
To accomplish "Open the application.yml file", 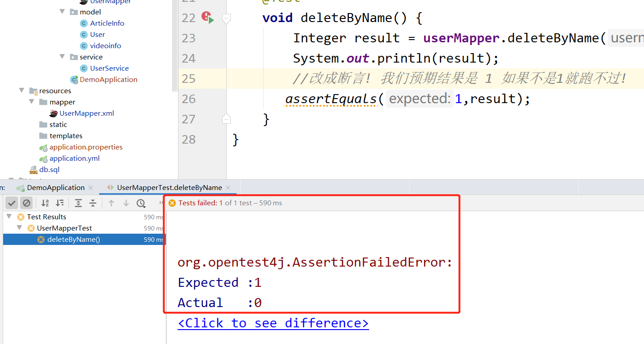I will pos(75,158).
